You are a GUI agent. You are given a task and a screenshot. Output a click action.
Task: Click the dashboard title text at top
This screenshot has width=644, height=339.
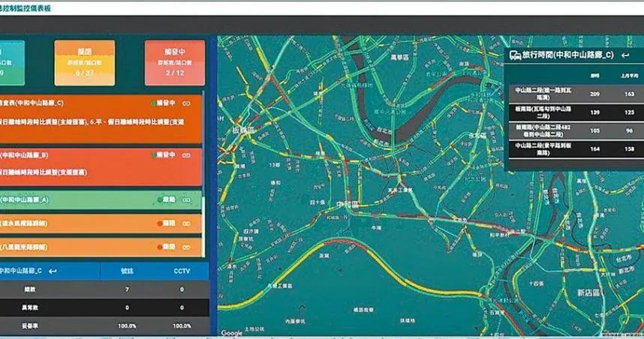[26, 8]
